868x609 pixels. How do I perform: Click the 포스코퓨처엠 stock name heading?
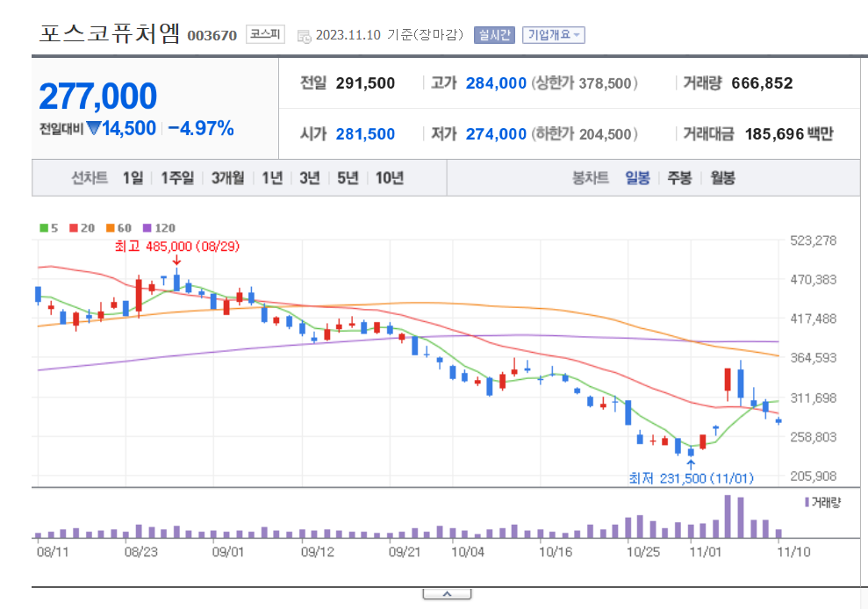click(110, 33)
